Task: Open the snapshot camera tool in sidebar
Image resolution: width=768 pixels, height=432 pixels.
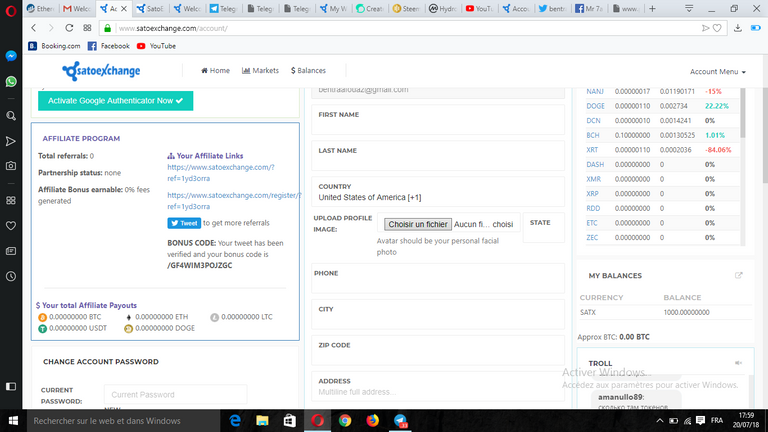Action: 11,166
